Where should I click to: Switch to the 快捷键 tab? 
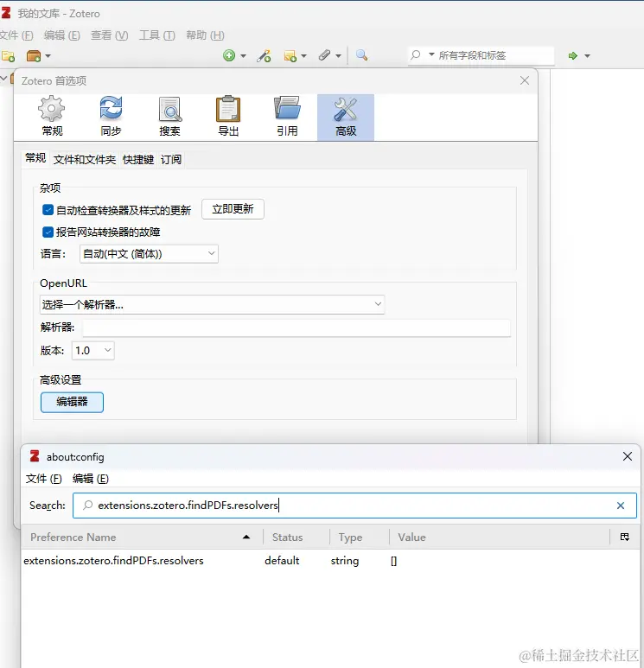click(x=138, y=160)
